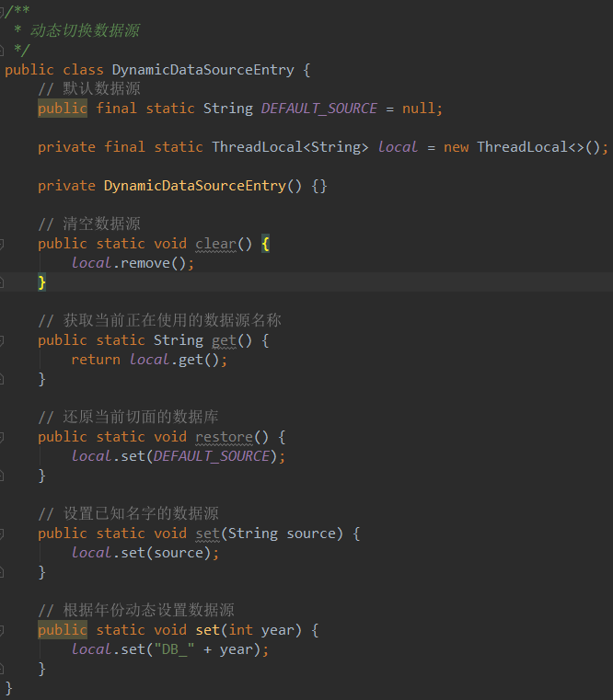Viewport: 613px width, 700px height.
Task: Click source argument in local.set(source)
Action: (x=179, y=553)
